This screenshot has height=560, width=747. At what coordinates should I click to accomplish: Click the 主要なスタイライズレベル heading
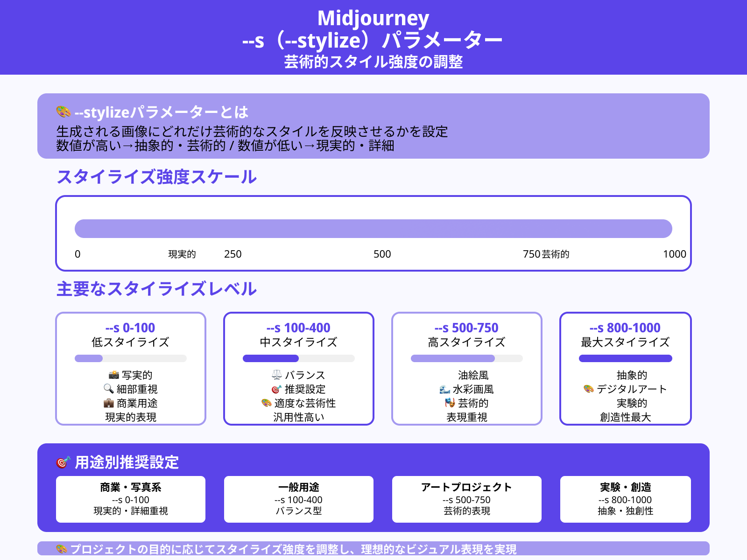click(156, 289)
